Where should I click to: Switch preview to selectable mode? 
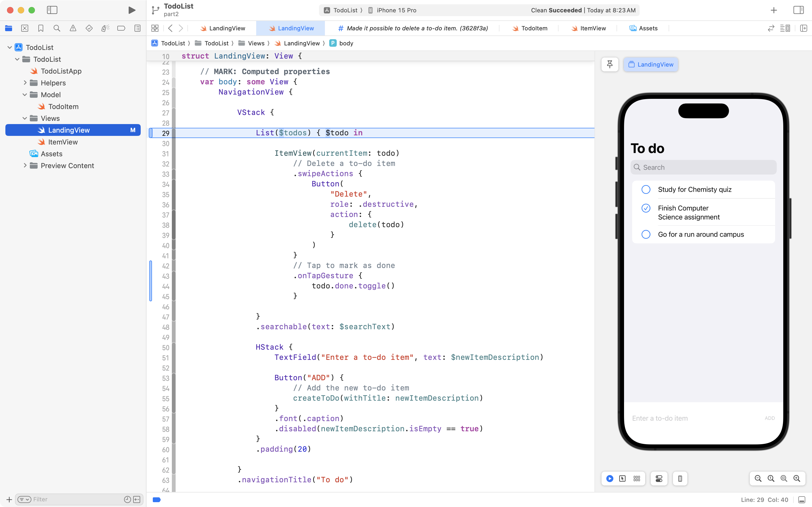coord(622,479)
